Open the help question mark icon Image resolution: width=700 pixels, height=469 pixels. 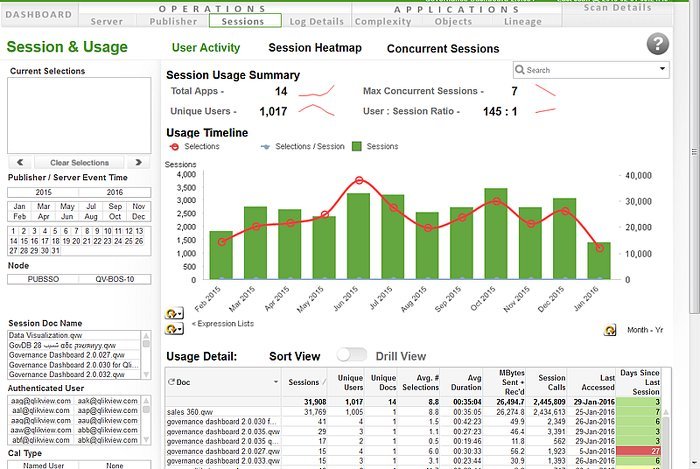658,44
